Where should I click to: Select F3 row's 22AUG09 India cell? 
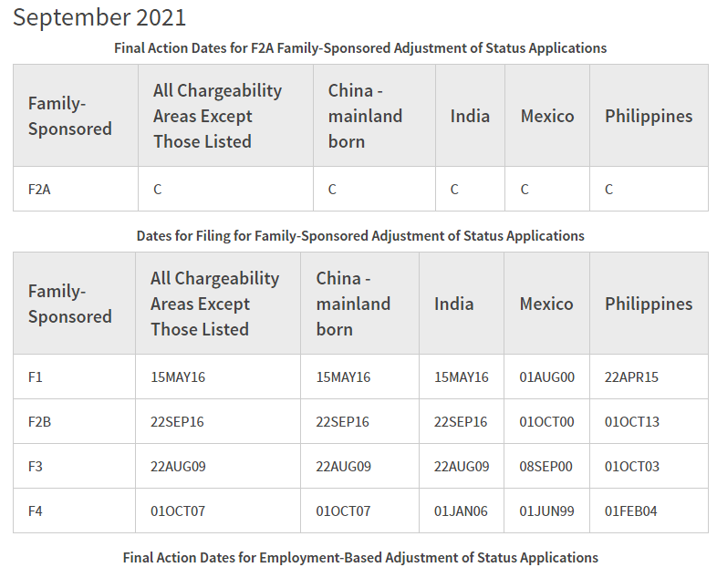click(x=462, y=467)
